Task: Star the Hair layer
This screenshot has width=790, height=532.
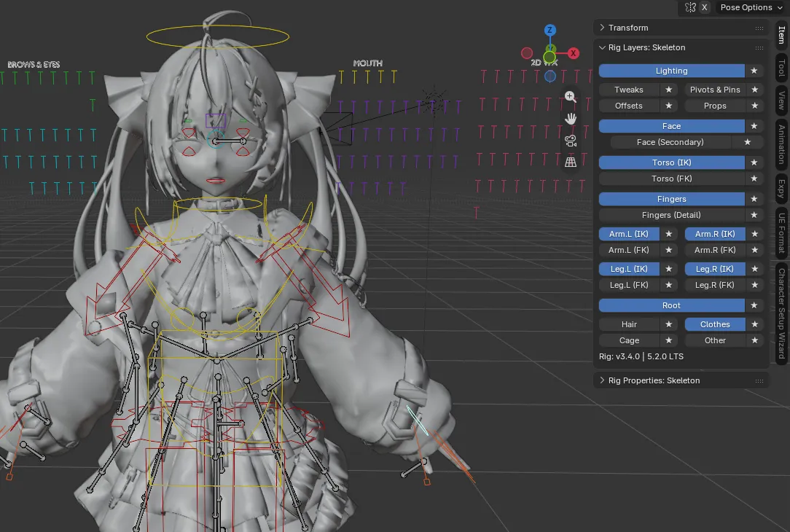Action: tap(668, 324)
